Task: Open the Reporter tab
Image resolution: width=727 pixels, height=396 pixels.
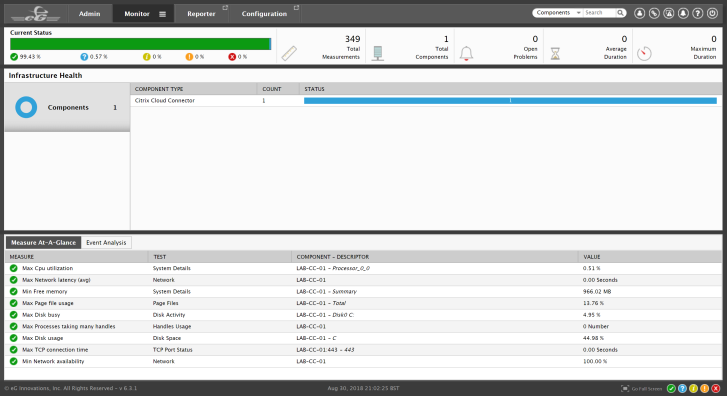Action: coord(201,14)
